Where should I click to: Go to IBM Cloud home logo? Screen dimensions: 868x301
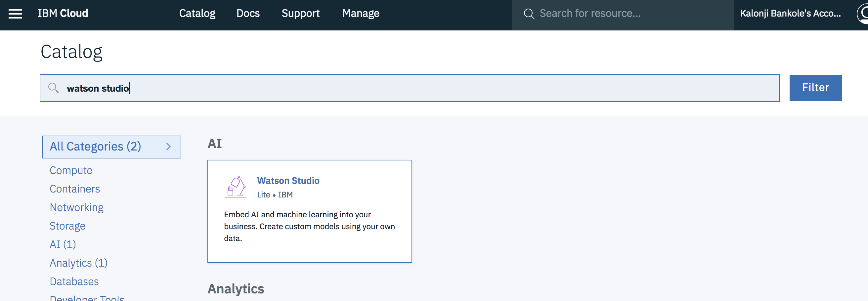[x=63, y=14]
